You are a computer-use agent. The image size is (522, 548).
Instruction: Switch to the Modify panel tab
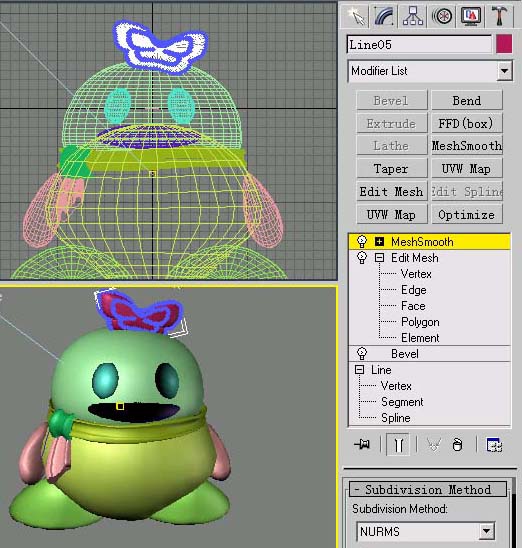[384, 16]
